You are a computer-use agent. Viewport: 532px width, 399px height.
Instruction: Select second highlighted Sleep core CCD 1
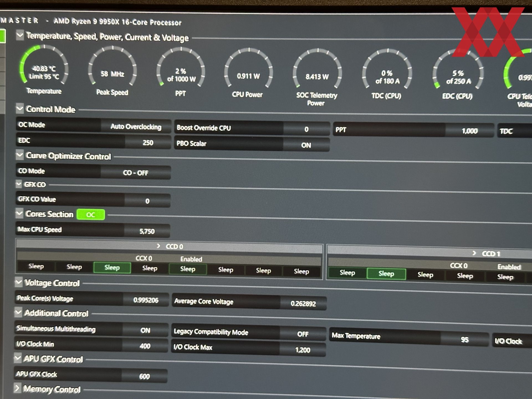coord(386,274)
